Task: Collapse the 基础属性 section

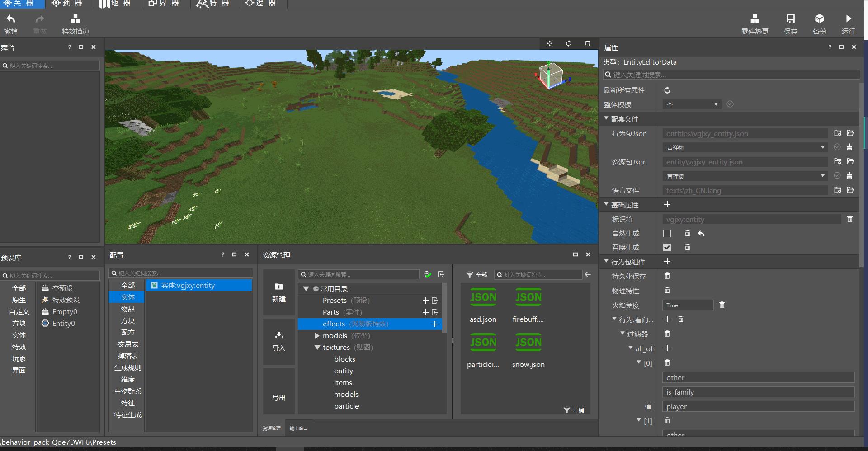Action: coord(606,204)
